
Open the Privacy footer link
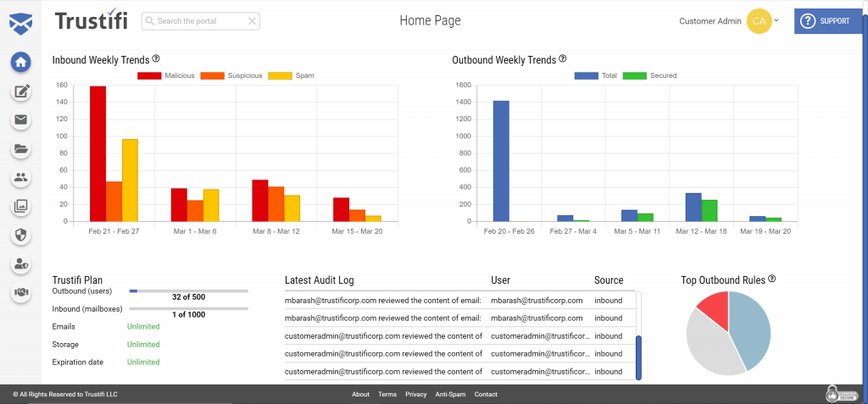coord(415,395)
